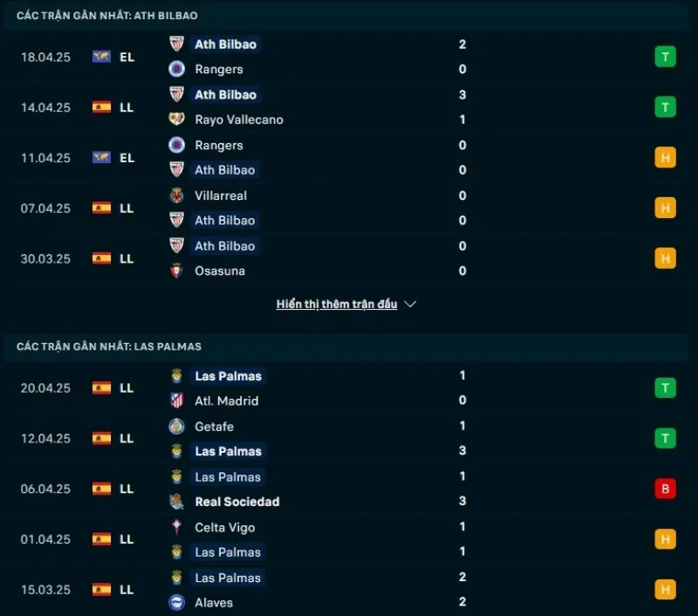Click the Las Palmas club logo
698x616 pixels.
point(176,376)
